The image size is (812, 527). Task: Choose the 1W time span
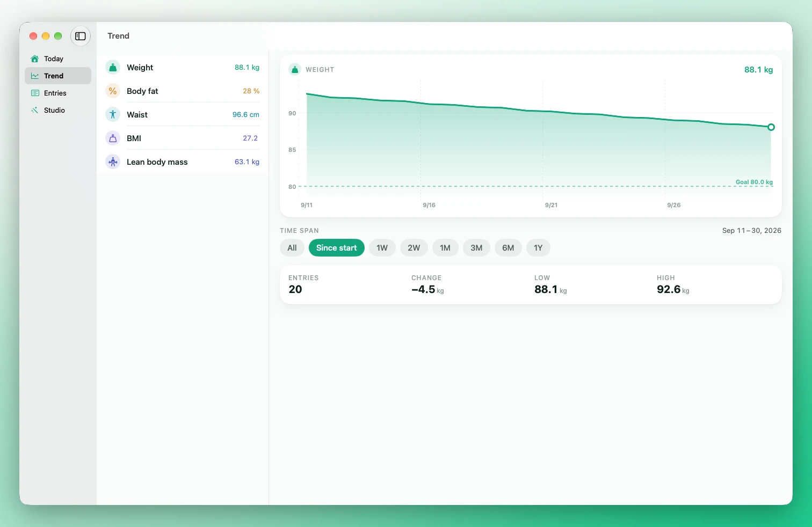click(x=382, y=248)
